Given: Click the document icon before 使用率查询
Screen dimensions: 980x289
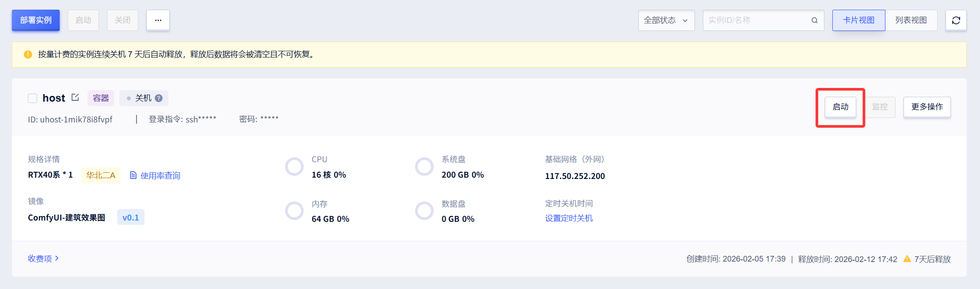Looking at the screenshot, I should pos(133,175).
